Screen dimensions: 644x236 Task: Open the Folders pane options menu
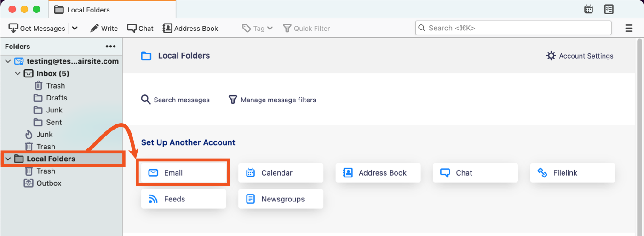tap(110, 46)
